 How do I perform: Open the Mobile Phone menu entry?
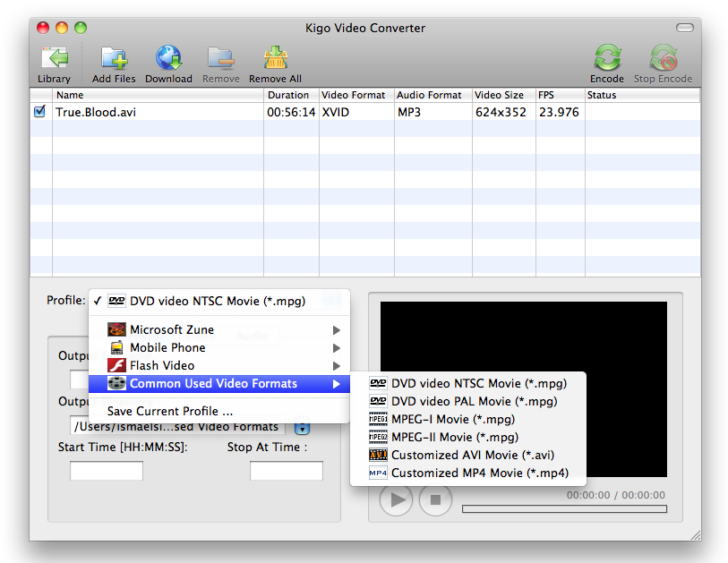218,347
